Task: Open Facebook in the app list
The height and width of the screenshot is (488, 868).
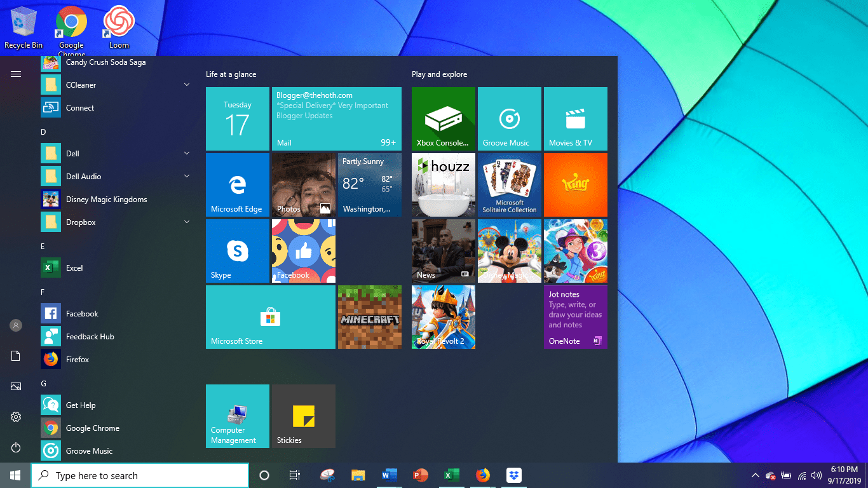Action: tap(117, 314)
